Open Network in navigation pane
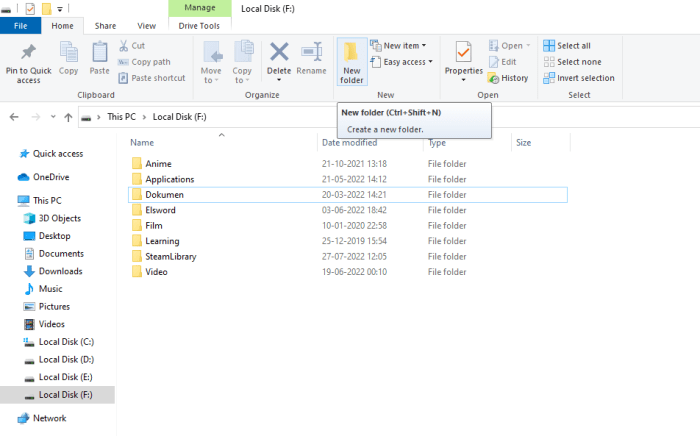The image size is (700, 436). [x=42, y=419]
